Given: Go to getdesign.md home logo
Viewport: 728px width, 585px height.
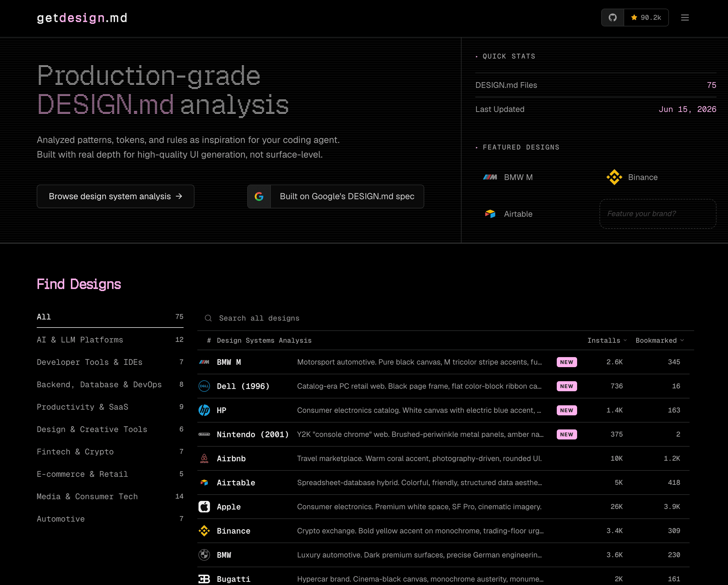Looking at the screenshot, I should point(82,18).
